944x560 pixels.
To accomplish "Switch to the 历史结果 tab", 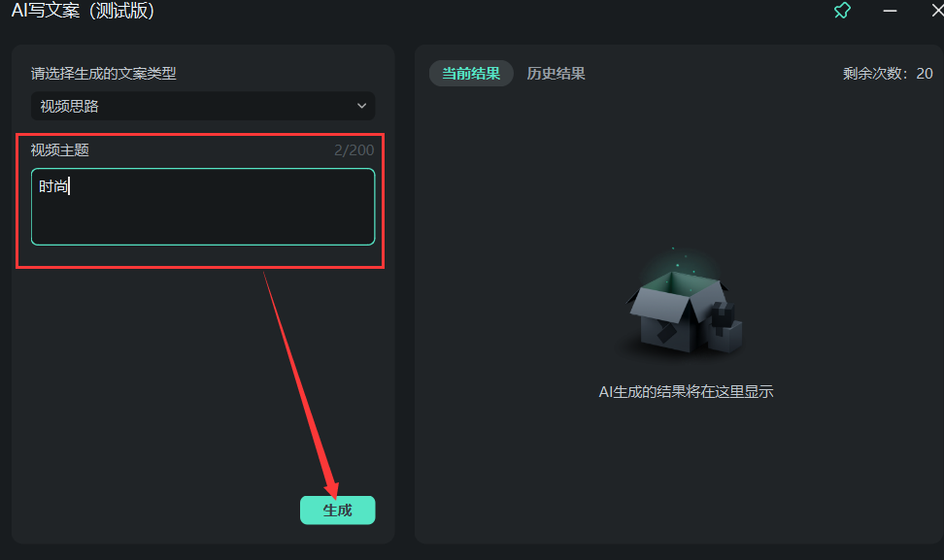I will point(556,73).
